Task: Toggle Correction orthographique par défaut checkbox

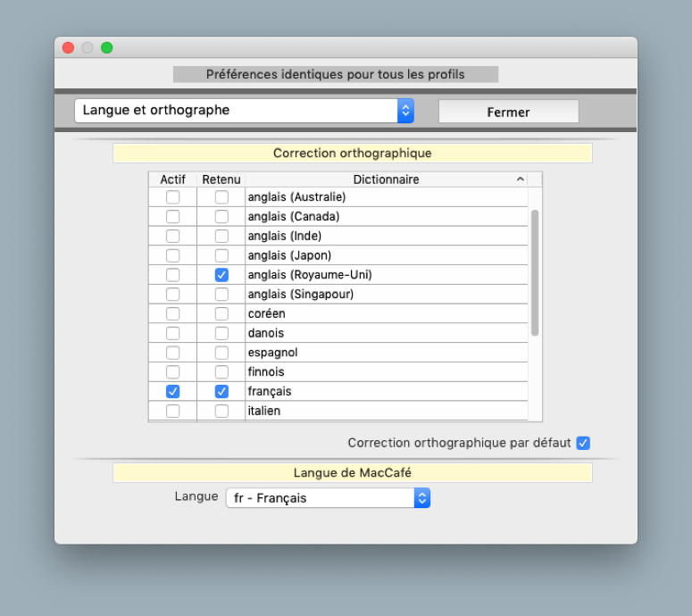Action: tap(583, 443)
